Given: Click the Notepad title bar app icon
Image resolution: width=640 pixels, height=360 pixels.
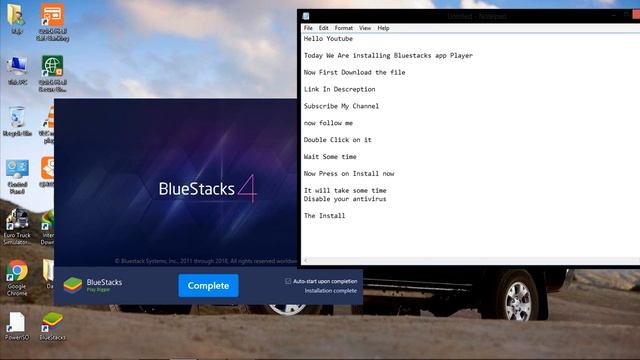Looking at the screenshot, I should coord(306,16).
